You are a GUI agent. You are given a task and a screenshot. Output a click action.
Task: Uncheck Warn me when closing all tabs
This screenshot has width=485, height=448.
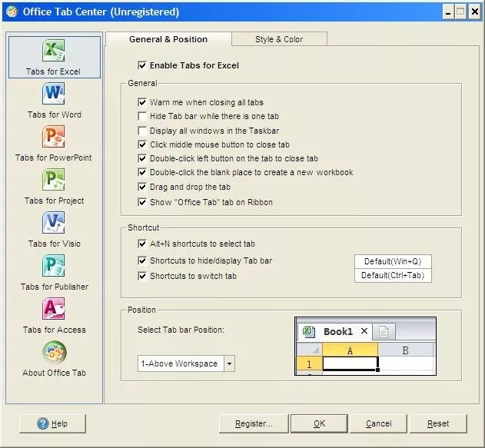[x=142, y=102]
